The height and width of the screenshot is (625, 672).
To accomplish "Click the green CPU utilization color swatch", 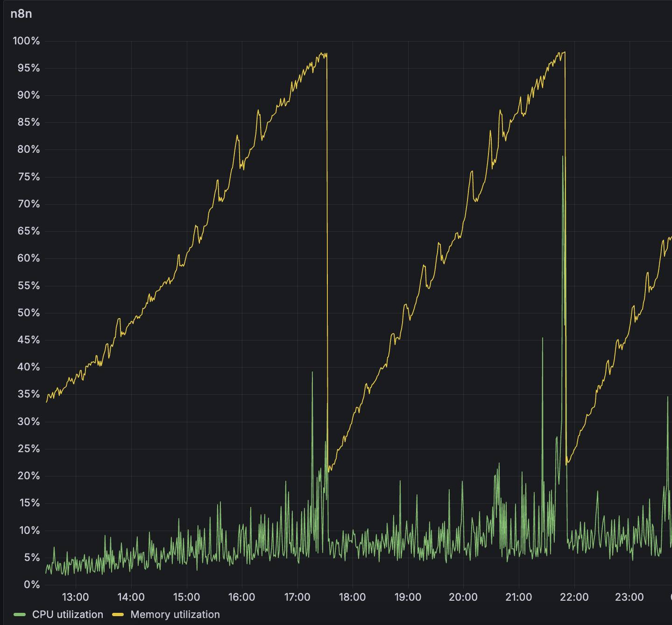I will tap(20, 614).
